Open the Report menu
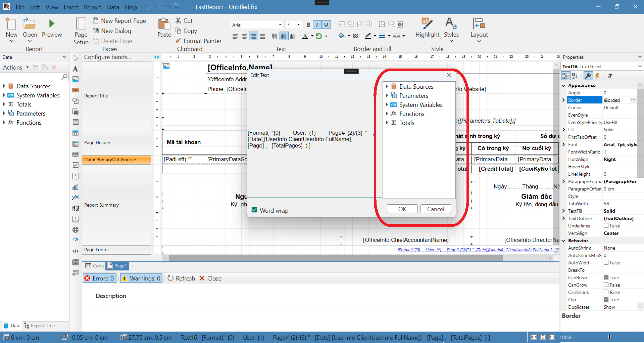The image size is (644, 343). click(x=92, y=7)
